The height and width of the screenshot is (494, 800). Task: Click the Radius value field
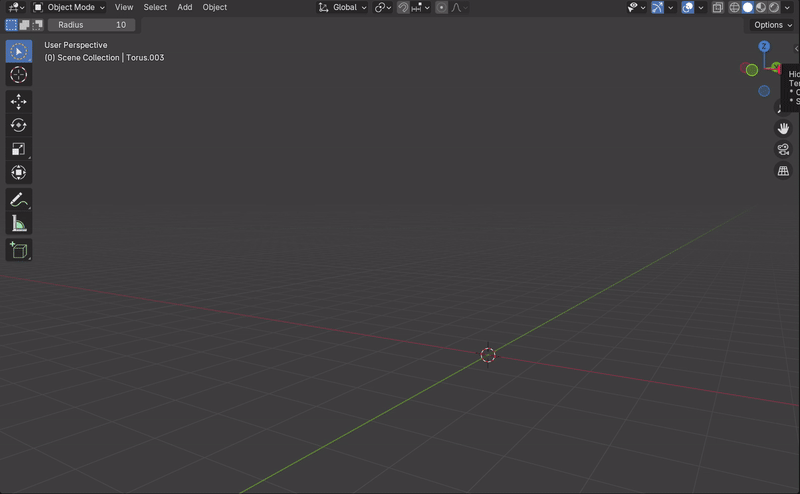pyautogui.click(x=92, y=24)
